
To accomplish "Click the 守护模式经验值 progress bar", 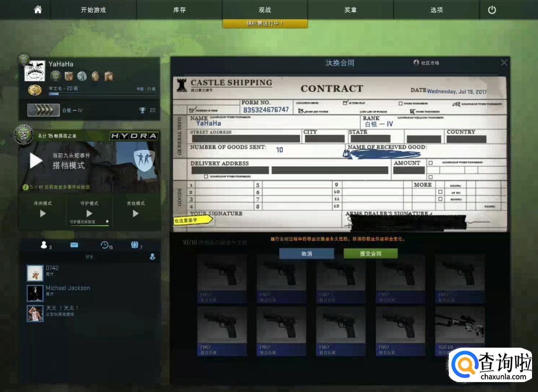I will (89, 225).
